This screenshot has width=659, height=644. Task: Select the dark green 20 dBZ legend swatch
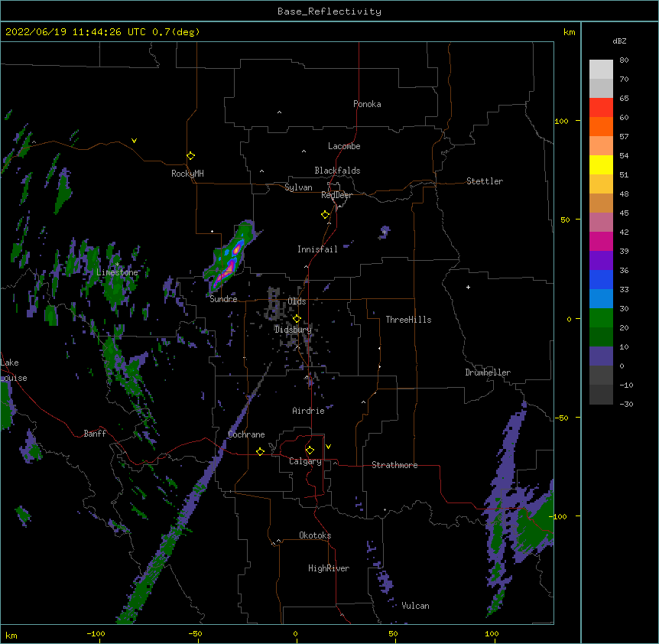click(x=601, y=337)
